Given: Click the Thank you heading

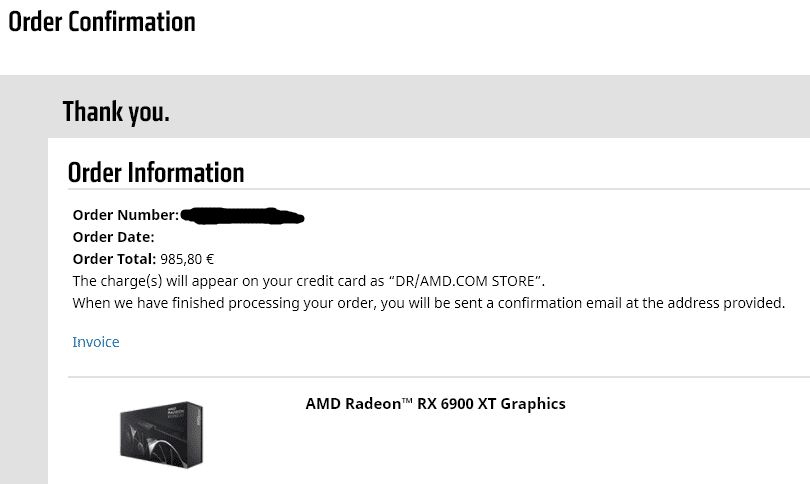Looking at the screenshot, I should 116,112.
